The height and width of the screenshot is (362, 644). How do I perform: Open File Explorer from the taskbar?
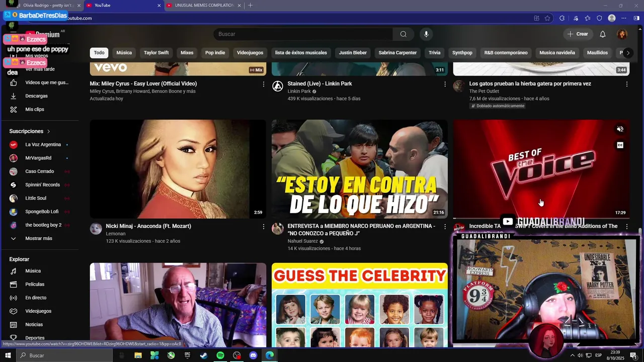(x=138, y=355)
